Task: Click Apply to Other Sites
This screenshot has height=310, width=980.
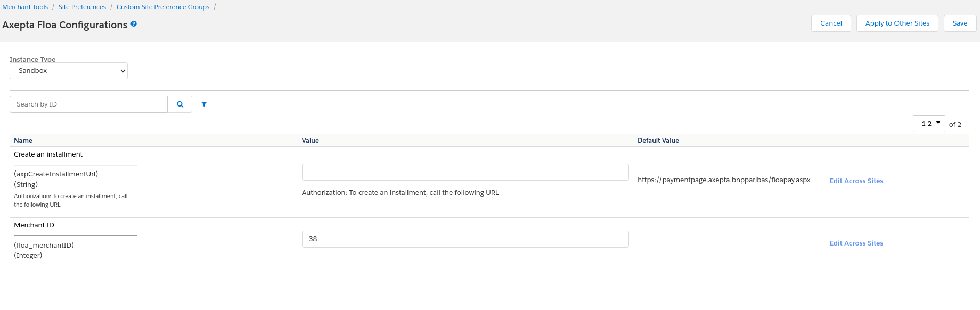Action: click(897, 23)
